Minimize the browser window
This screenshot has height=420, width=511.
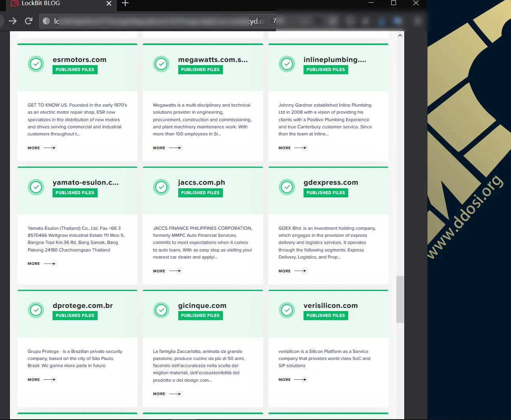point(371,3)
